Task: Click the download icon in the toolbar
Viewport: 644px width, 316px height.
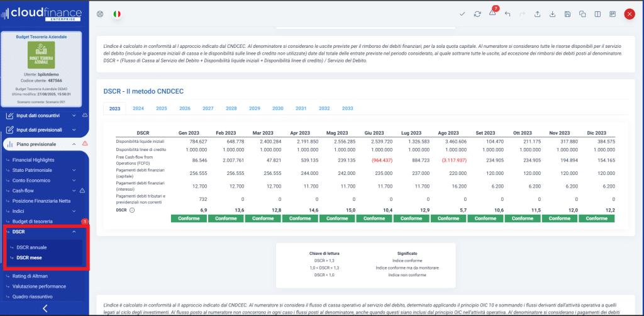Action: click(x=552, y=14)
